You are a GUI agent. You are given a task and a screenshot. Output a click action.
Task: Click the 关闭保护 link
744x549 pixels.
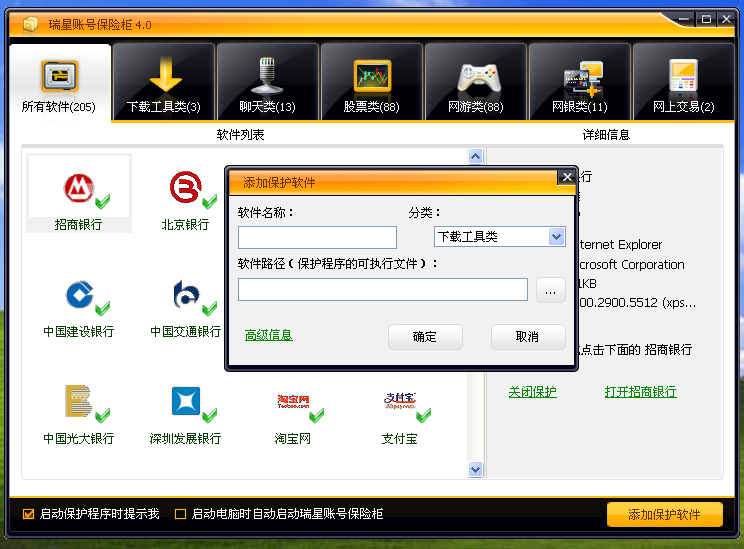(532, 392)
